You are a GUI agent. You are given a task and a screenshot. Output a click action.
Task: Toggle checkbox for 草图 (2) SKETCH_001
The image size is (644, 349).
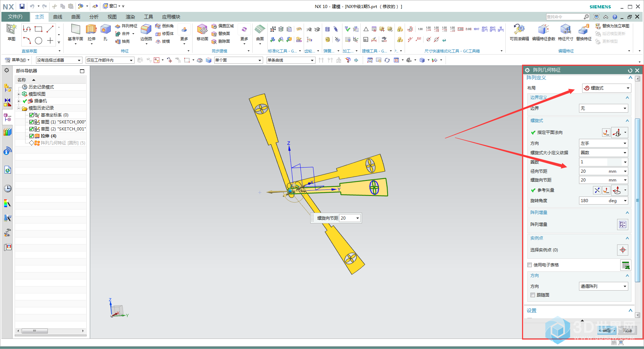[x=31, y=129]
